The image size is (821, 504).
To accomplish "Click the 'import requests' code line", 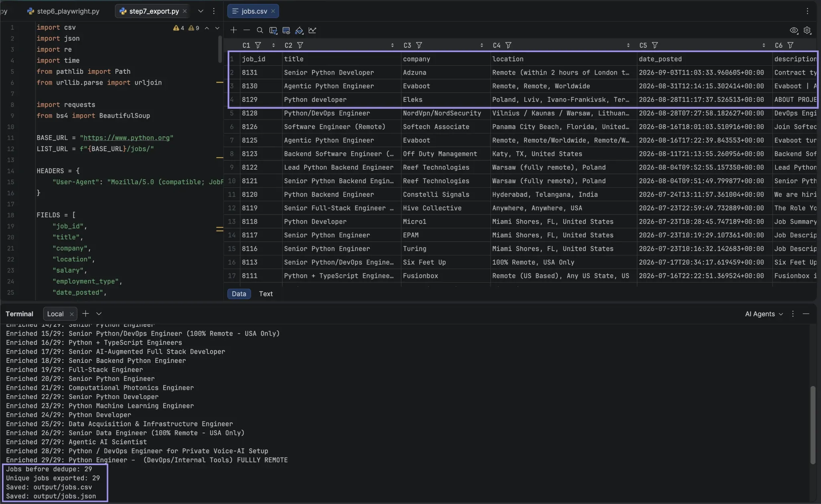I will 66,105.
